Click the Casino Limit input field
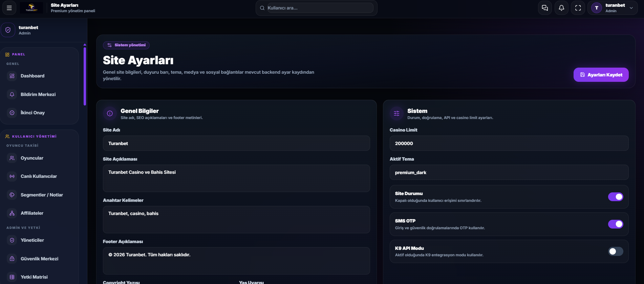Screen dimensions: 644x284 tap(509, 143)
